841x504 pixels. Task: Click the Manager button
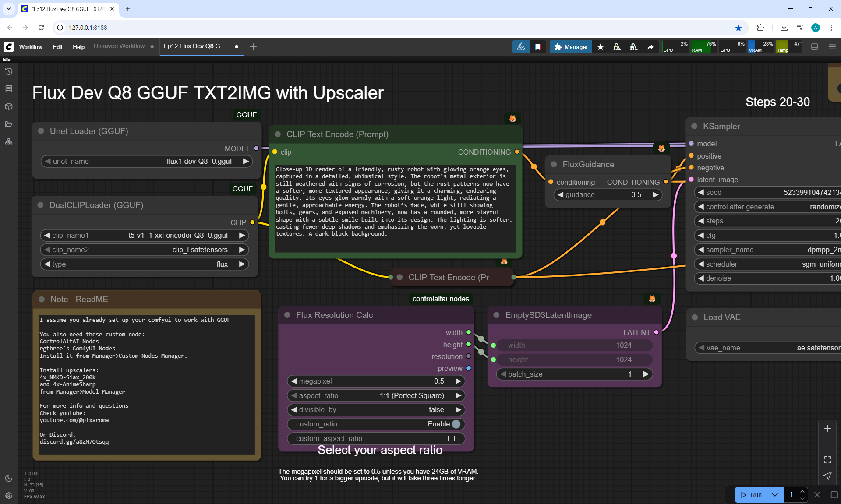571,47
